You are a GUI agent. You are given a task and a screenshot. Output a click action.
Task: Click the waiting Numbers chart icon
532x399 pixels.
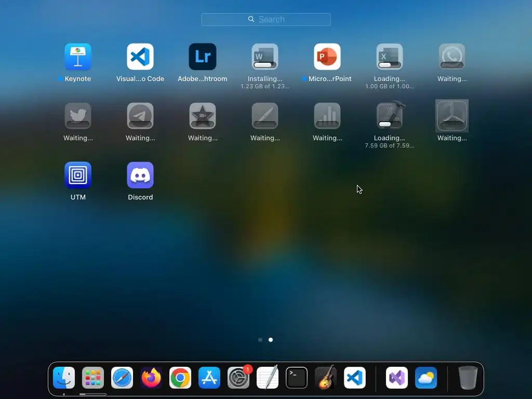pyautogui.click(x=327, y=116)
